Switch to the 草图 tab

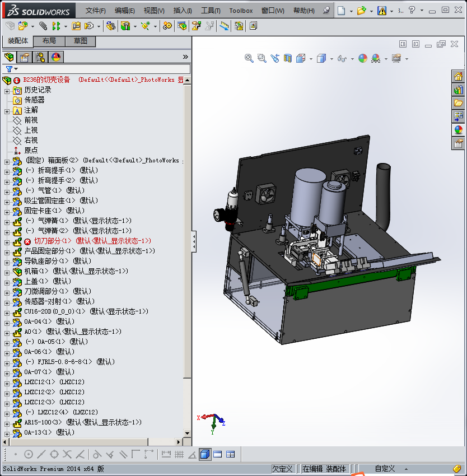click(x=81, y=41)
